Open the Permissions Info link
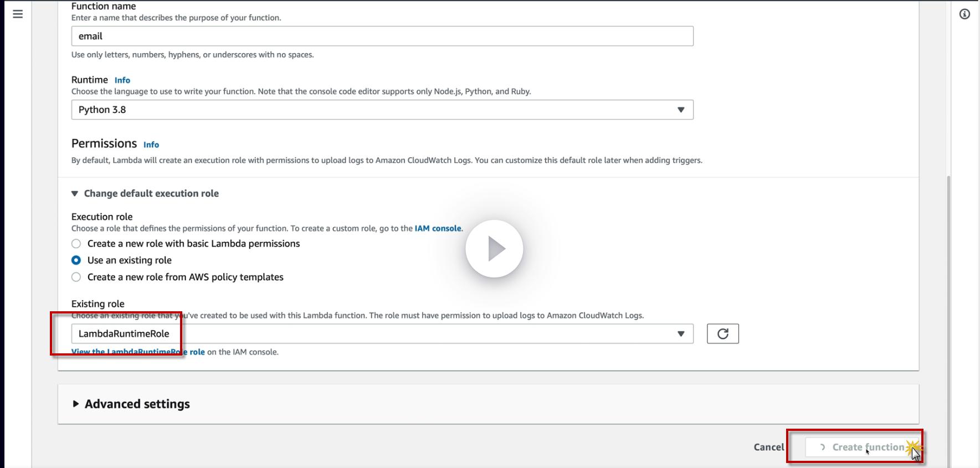 pos(151,145)
